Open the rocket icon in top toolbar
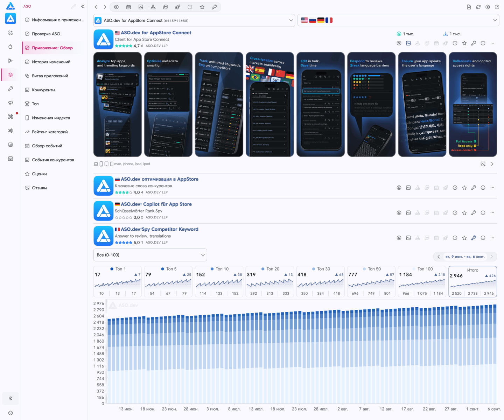This screenshot has width=504, height=420. coord(177,7)
